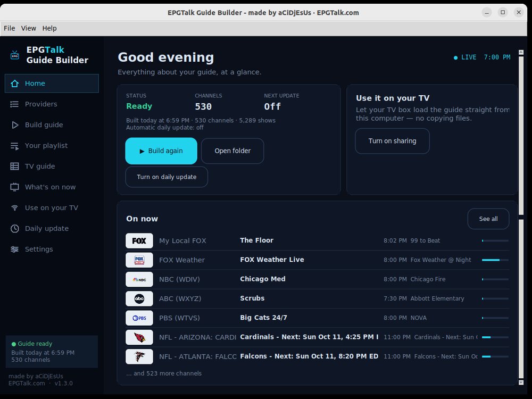Click See all in On now
Viewport: 532px width, 399px height.
[x=488, y=219]
